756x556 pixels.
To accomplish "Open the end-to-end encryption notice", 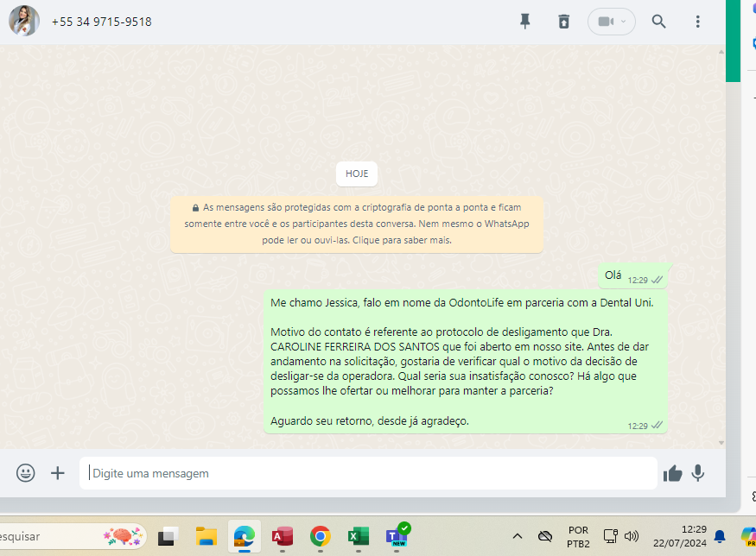I will point(357,224).
